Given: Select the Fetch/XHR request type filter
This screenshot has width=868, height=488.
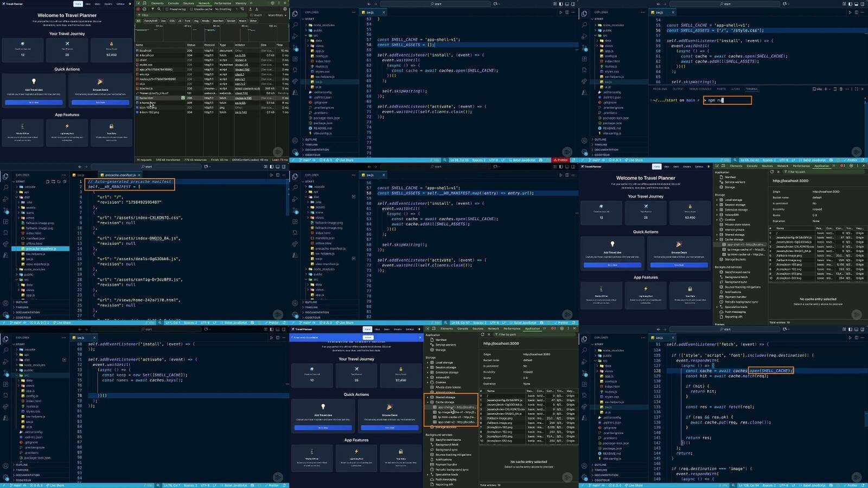Looking at the screenshot, I should point(150,21).
